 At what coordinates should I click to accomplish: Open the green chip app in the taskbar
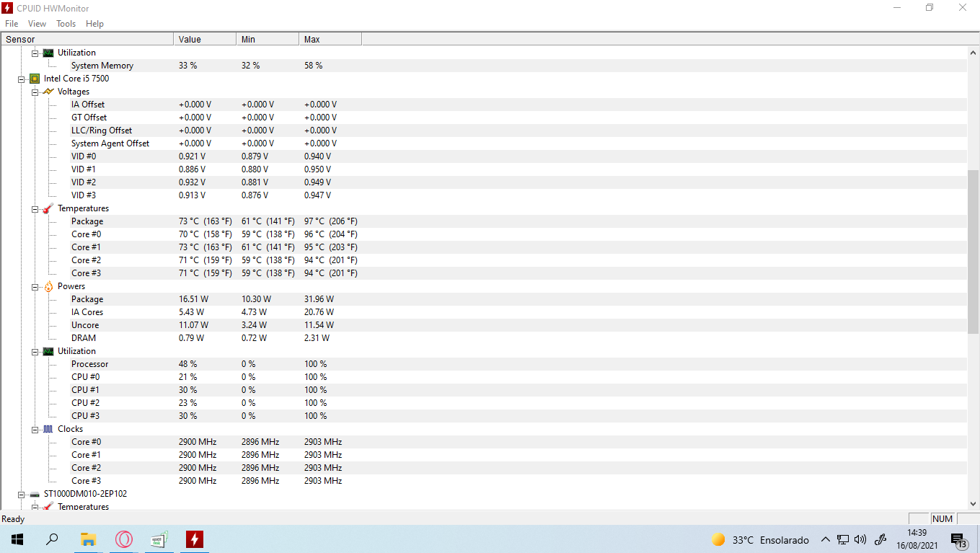[x=159, y=539]
